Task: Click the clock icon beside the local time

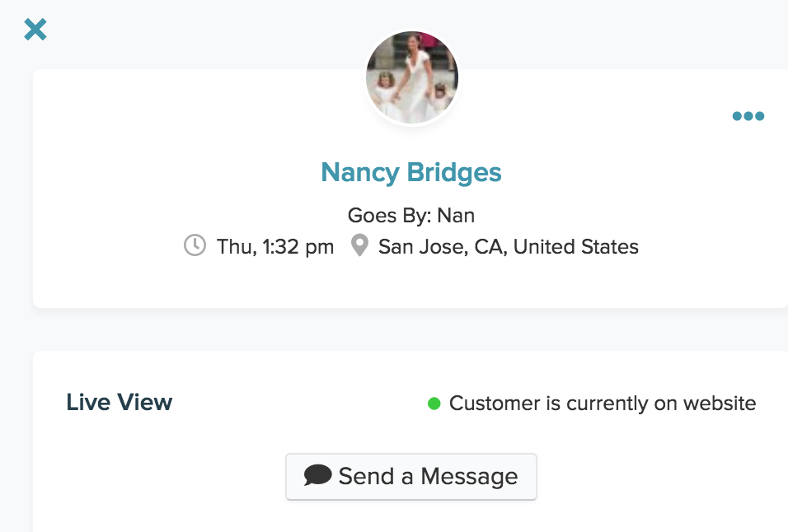Action: pos(195,245)
